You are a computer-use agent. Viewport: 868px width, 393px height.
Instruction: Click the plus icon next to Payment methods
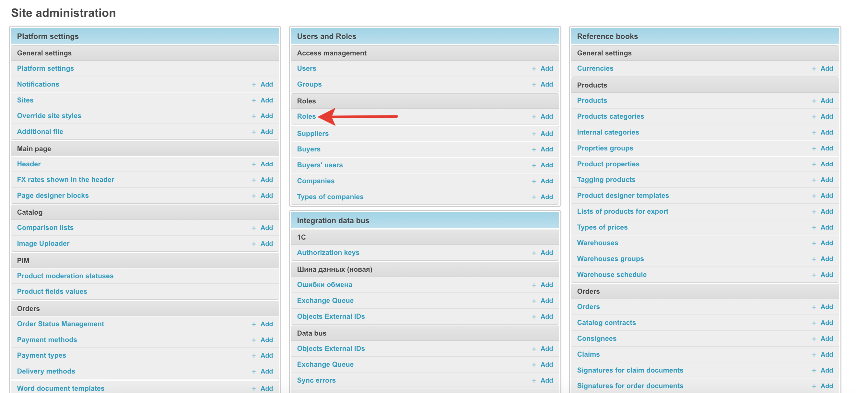pyautogui.click(x=254, y=340)
